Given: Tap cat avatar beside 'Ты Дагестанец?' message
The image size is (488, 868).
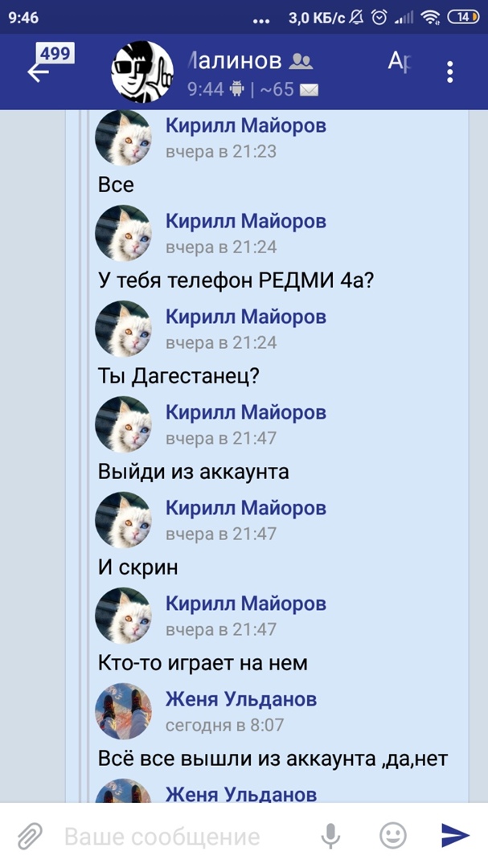Looking at the screenshot, I should (123, 328).
